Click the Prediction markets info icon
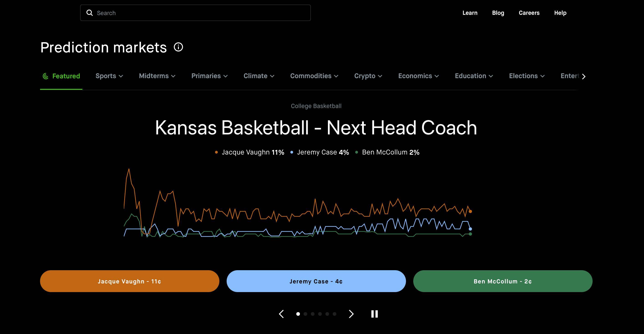The width and height of the screenshot is (644, 334). (178, 47)
